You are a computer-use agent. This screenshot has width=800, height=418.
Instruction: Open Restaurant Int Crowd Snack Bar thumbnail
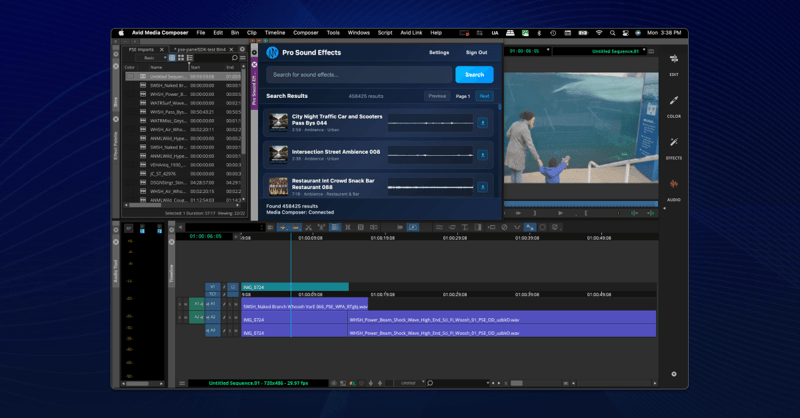point(279,187)
